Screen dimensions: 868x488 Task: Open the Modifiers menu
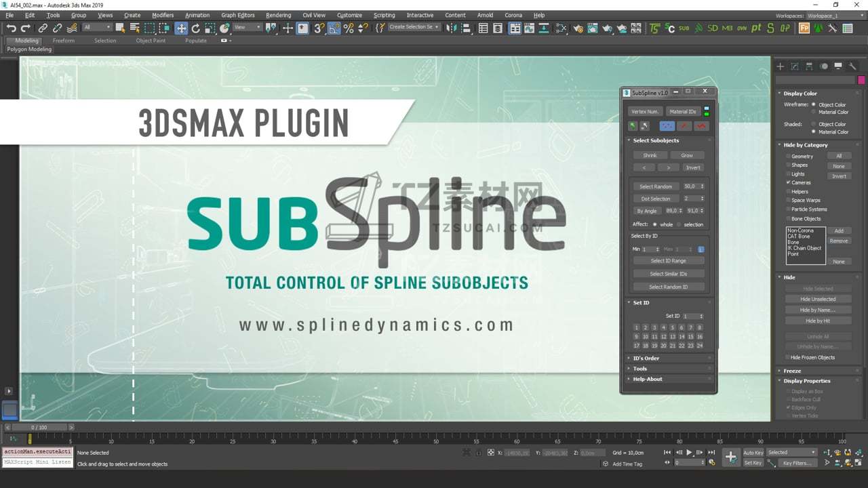163,15
